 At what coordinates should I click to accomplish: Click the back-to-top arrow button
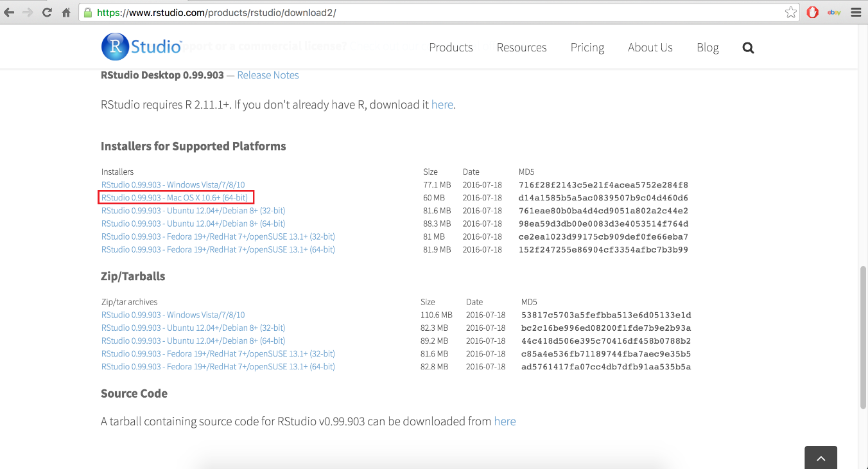coord(820,457)
